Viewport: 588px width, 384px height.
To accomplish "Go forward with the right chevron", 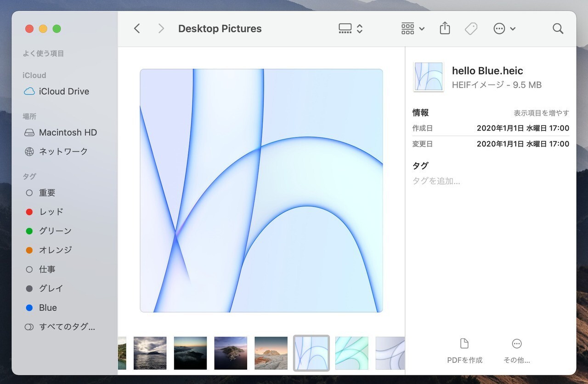I will (x=161, y=29).
